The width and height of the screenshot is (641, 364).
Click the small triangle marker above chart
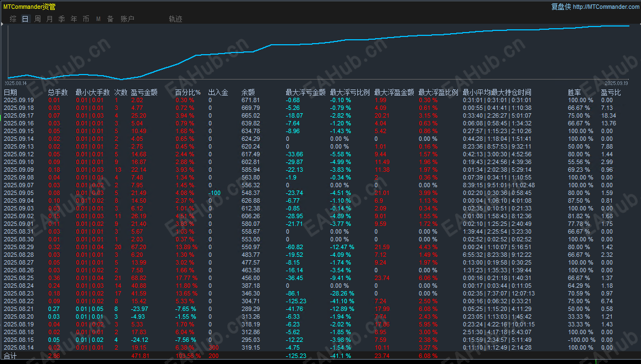pos(2,24)
